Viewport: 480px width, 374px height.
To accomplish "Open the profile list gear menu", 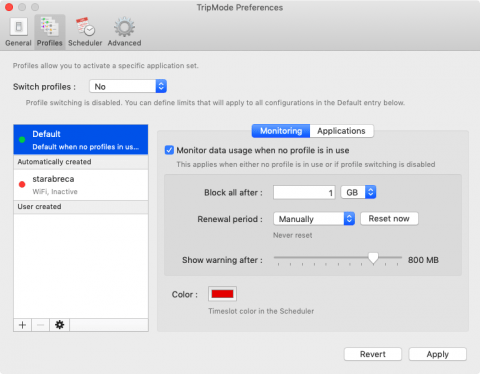I will pyautogui.click(x=59, y=325).
